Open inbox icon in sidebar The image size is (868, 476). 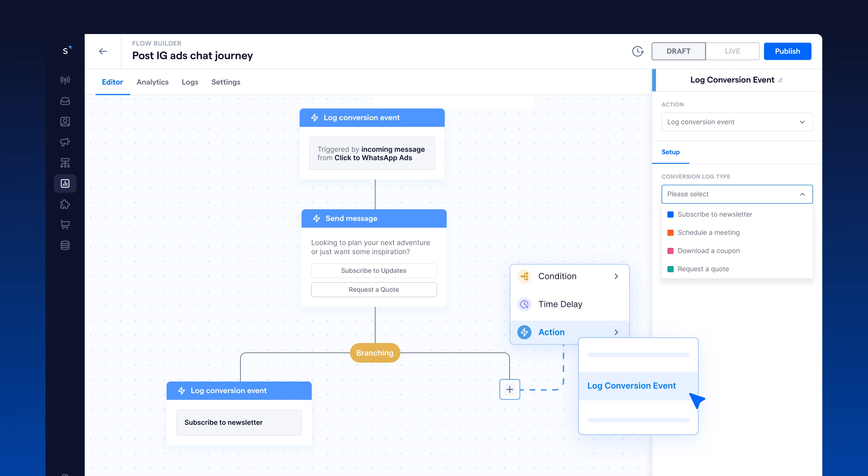65,101
